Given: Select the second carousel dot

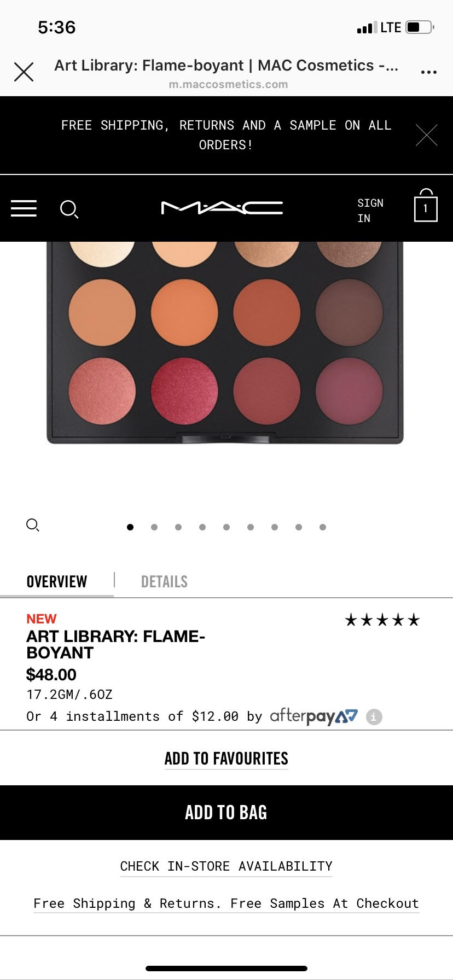Looking at the screenshot, I should pos(154,527).
